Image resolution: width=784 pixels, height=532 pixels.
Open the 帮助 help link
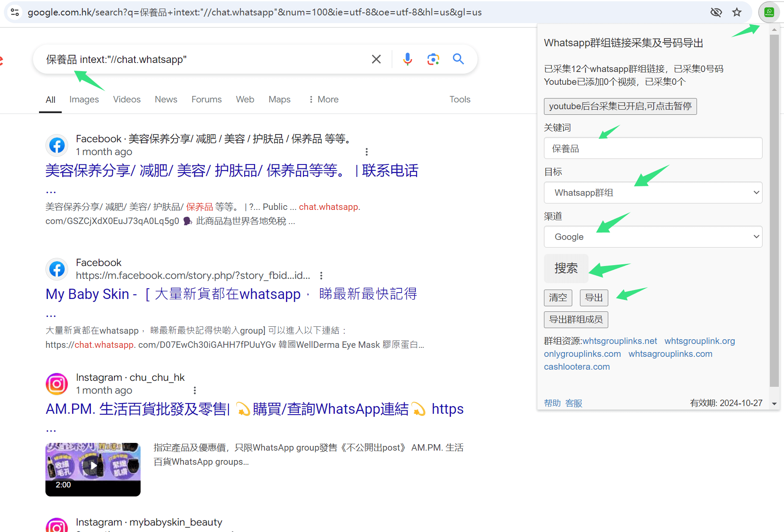click(553, 403)
